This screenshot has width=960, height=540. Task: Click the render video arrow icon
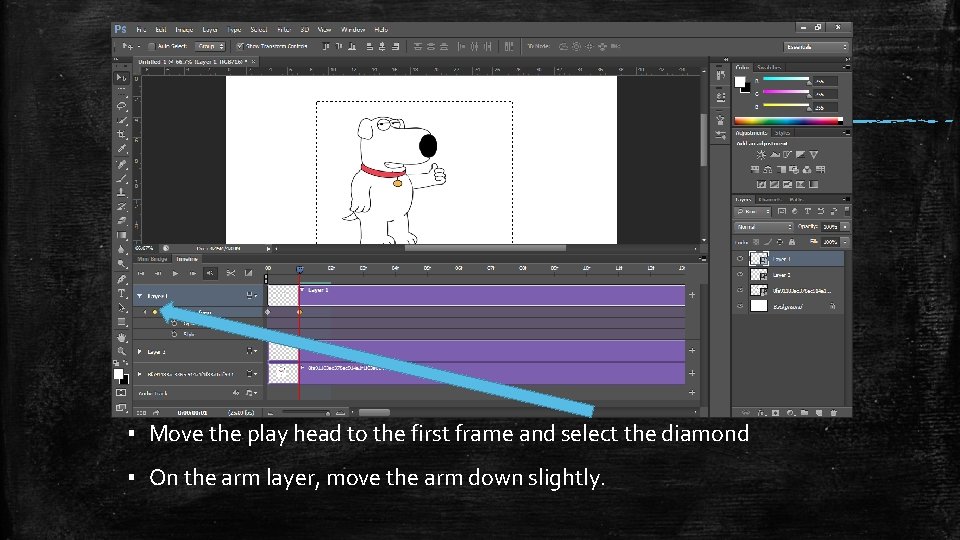(x=156, y=413)
